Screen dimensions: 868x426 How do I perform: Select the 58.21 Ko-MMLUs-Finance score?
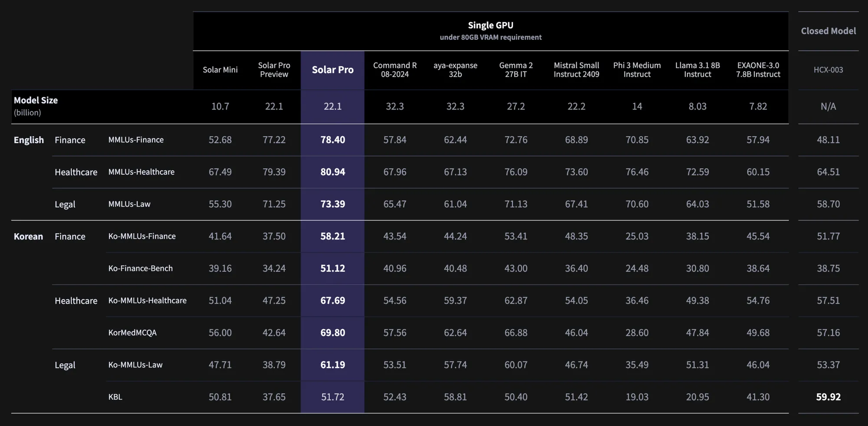tap(332, 236)
